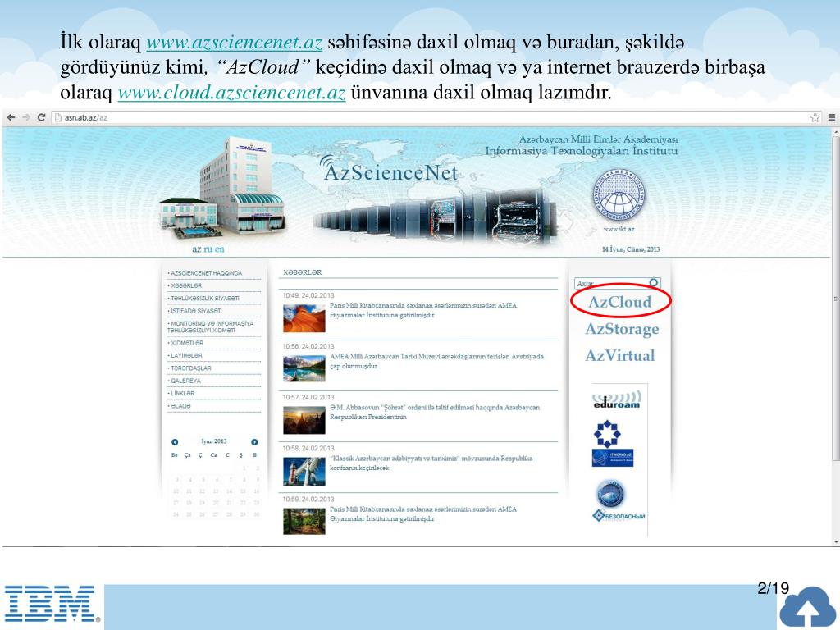Go to previous month in calendar
The image size is (840, 630).
coord(175,442)
